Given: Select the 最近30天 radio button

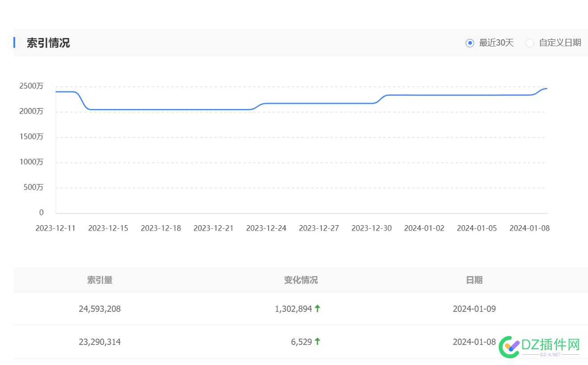Looking at the screenshot, I should pyautogui.click(x=470, y=43).
